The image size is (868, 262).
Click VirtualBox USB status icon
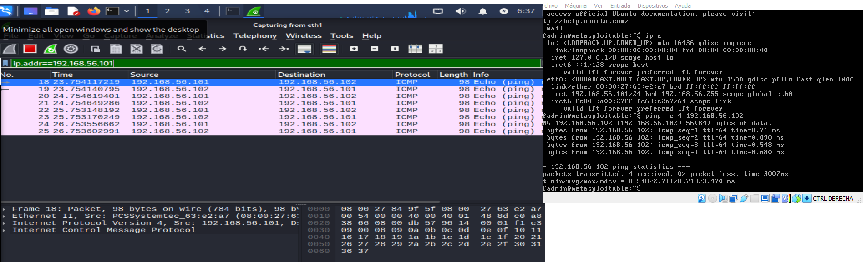coord(744,198)
